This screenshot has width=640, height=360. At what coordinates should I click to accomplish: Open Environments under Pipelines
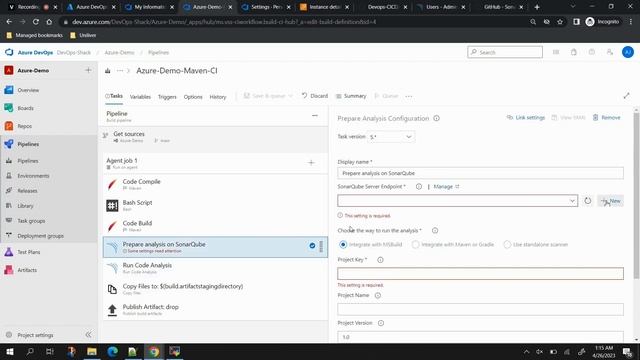click(33, 176)
